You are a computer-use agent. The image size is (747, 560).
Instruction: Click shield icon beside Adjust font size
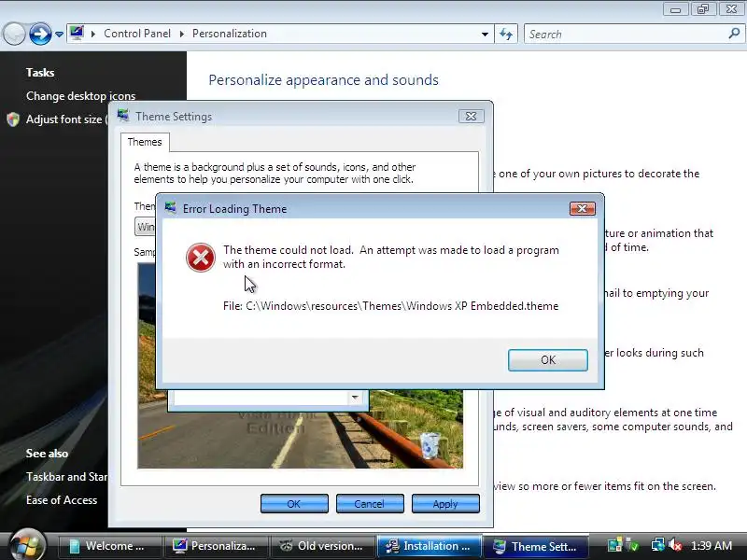click(13, 119)
